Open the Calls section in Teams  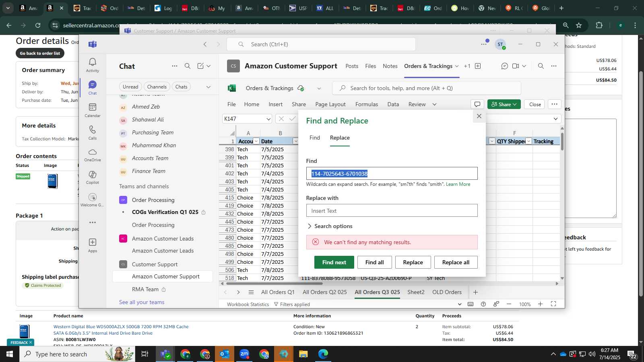coord(93,132)
